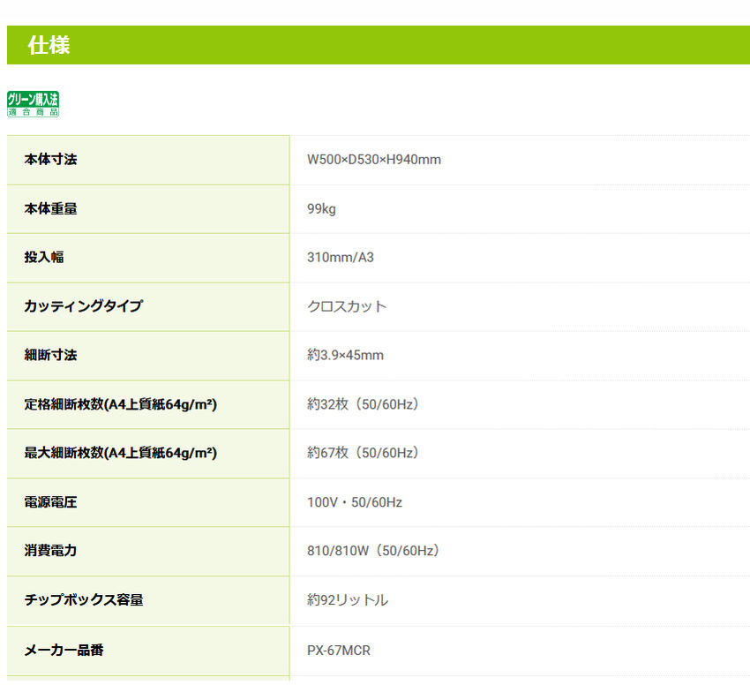
Task: Select the 最大細断枚数 label cell
Action: click(x=148, y=454)
